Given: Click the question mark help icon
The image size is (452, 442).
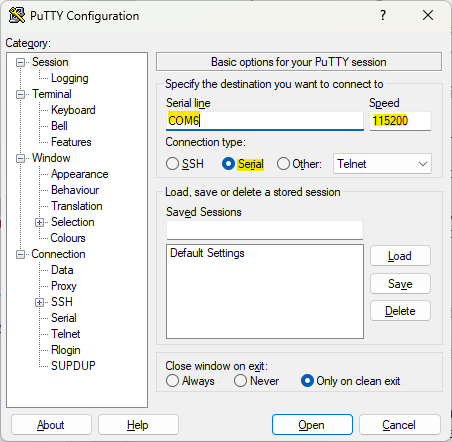Looking at the screenshot, I should coord(383,15).
